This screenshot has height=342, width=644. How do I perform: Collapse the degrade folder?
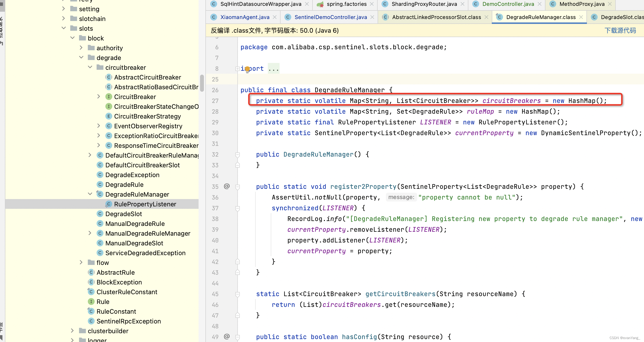point(81,58)
